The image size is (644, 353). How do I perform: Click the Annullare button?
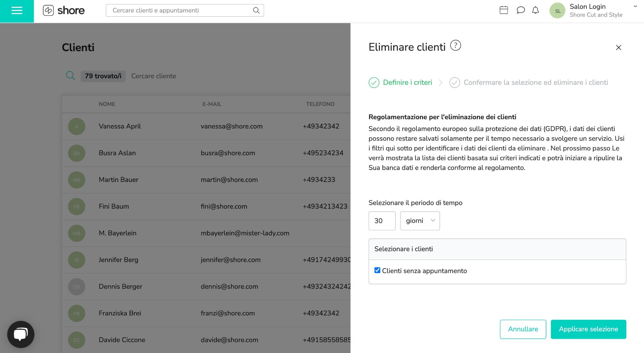(523, 329)
